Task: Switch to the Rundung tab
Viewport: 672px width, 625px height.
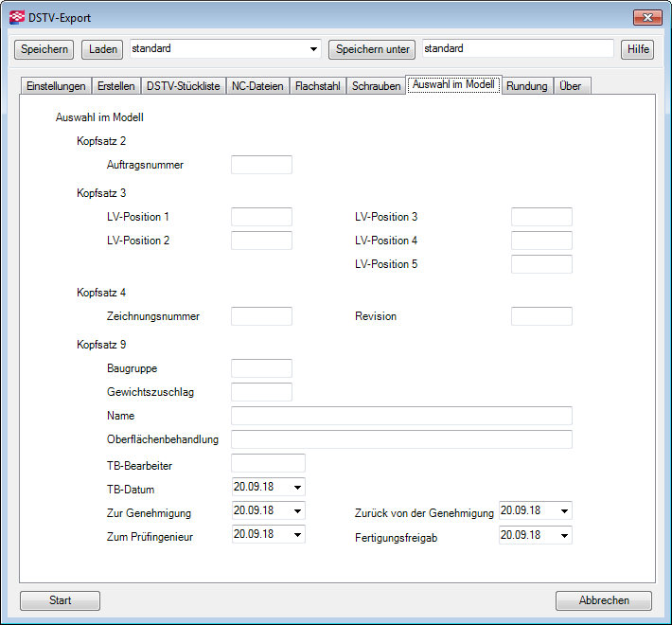Action: [526, 86]
